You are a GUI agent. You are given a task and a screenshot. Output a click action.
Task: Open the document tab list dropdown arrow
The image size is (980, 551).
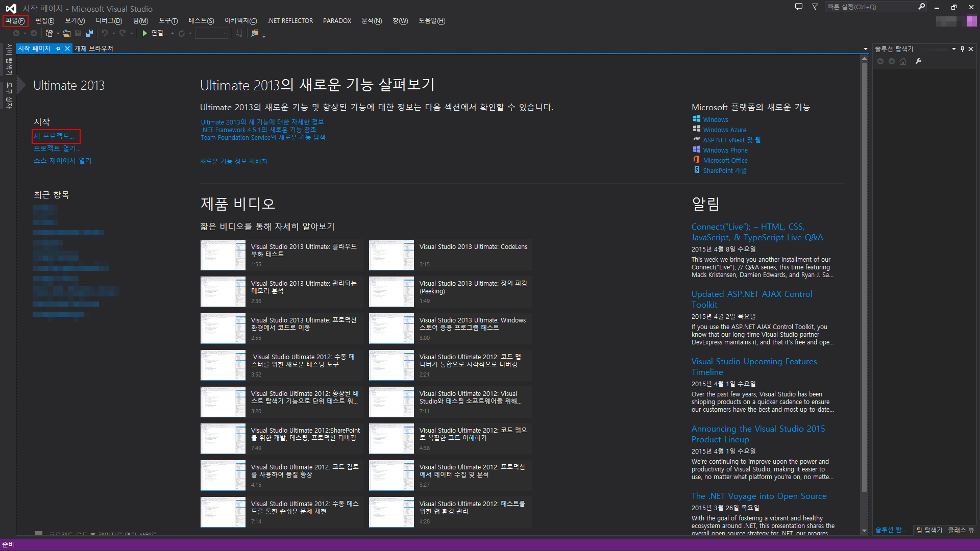tap(865, 49)
